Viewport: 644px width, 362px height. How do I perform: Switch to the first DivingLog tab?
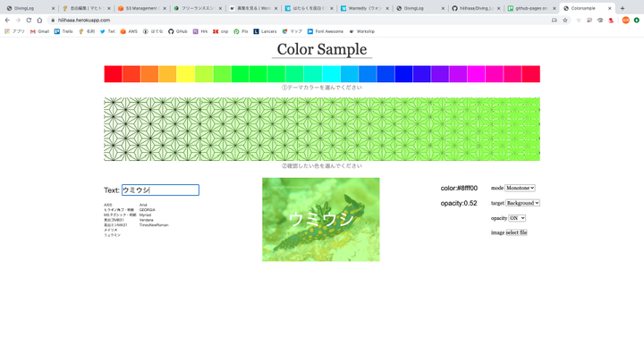click(x=30, y=8)
